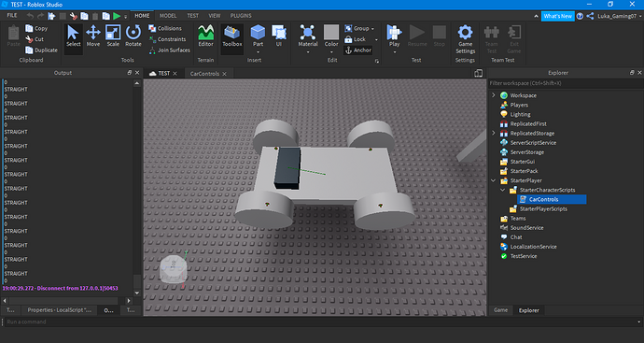Switch to the Game panel tab
644x343 pixels.
(500, 310)
